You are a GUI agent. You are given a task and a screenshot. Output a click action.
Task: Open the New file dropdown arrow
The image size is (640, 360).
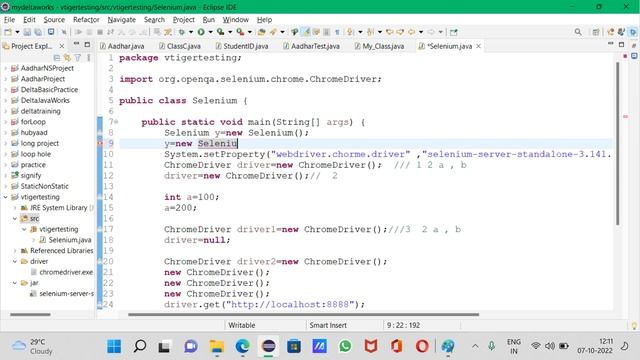click(x=17, y=32)
